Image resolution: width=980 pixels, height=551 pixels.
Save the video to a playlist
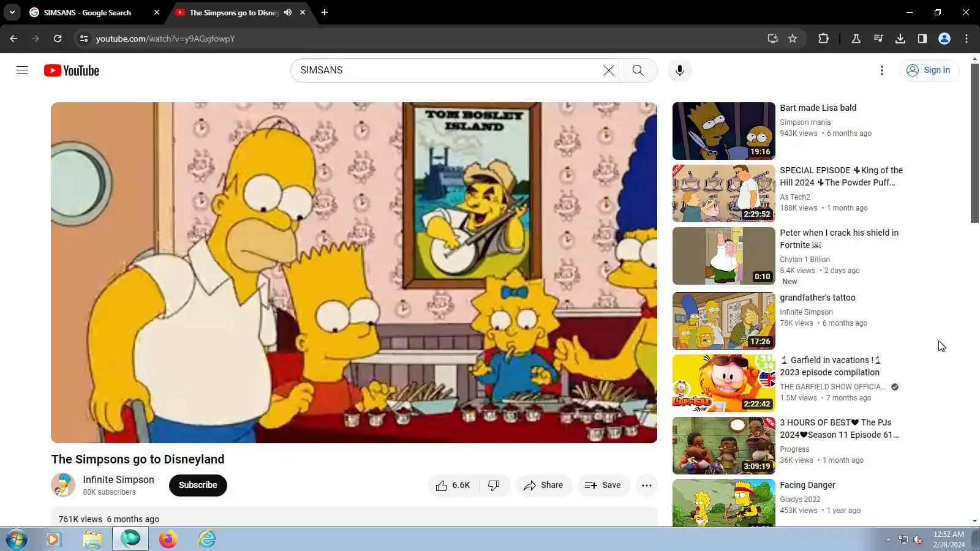click(x=603, y=485)
